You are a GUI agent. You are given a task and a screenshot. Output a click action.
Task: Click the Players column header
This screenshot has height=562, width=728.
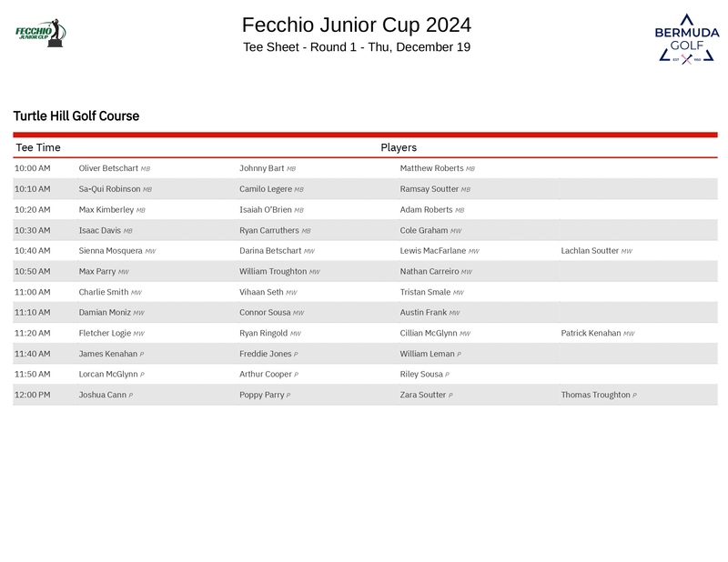[x=399, y=147]
